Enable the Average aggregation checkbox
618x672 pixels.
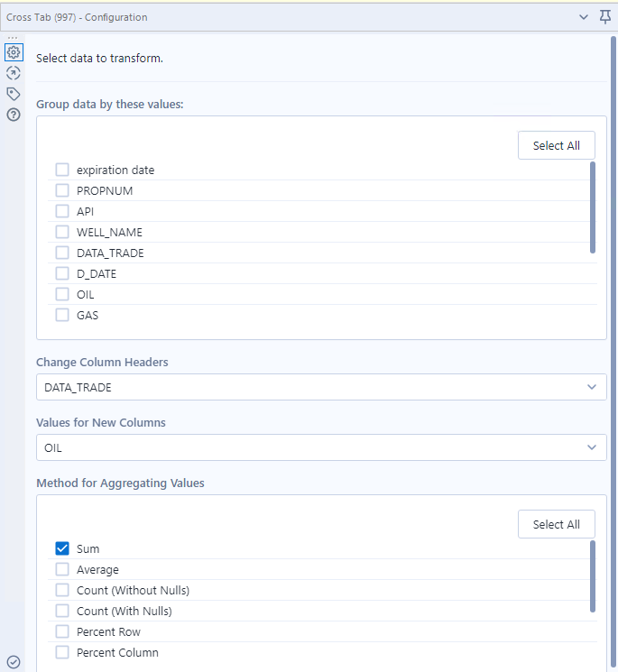click(x=62, y=569)
